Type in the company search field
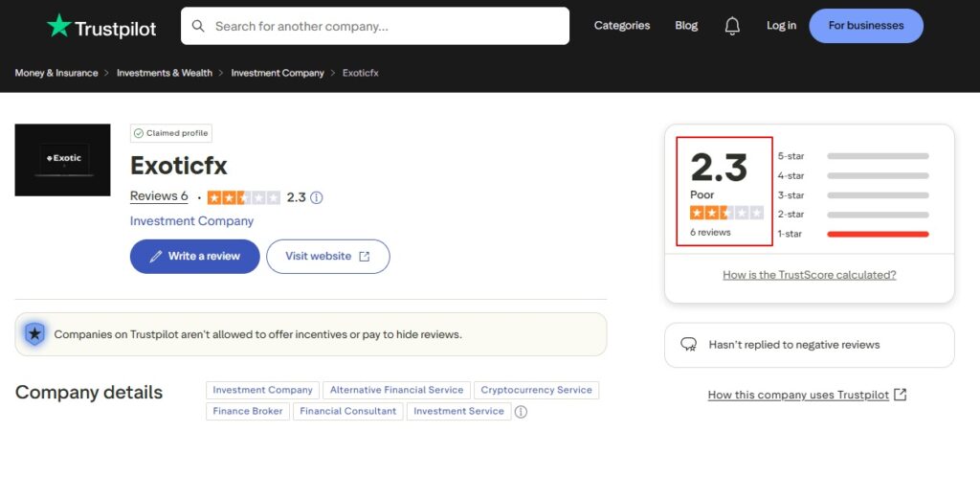Image resolution: width=980 pixels, height=477 pixels. coord(383,26)
